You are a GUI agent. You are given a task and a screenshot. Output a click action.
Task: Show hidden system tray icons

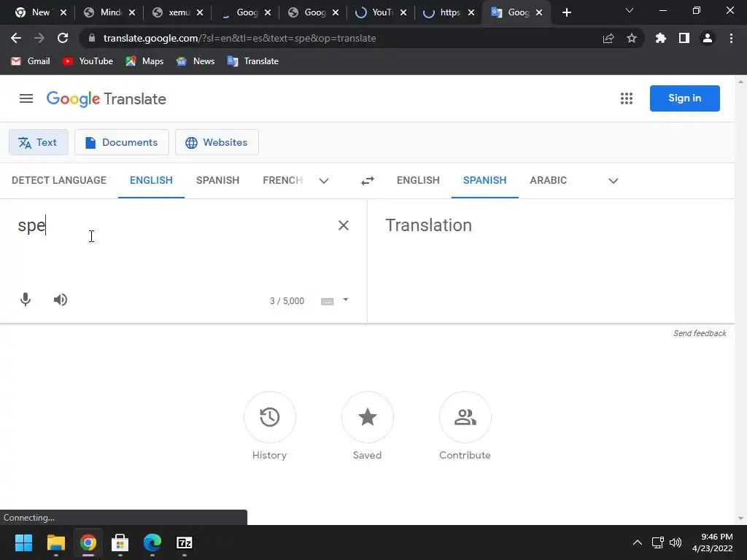click(638, 542)
